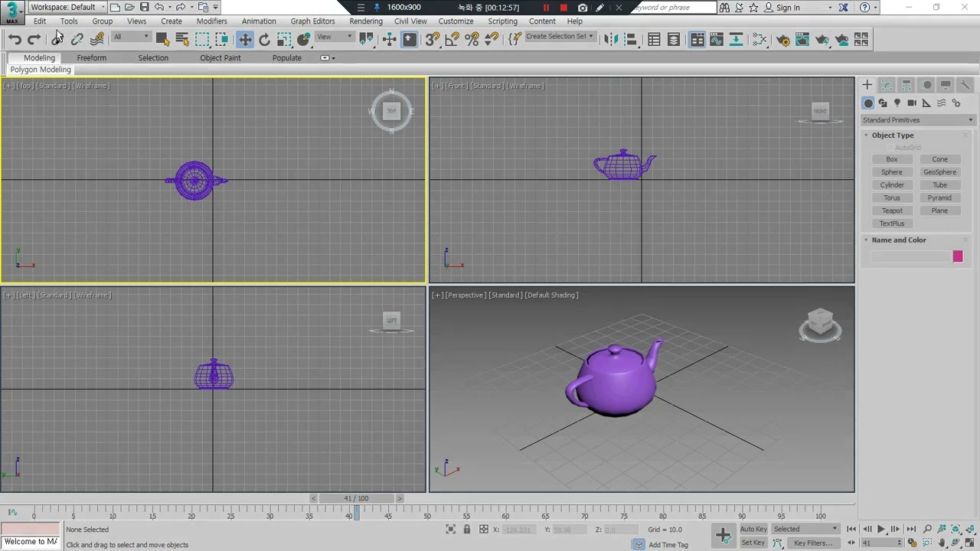
Task: Click the Torus object type button
Action: tap(892, 197)
